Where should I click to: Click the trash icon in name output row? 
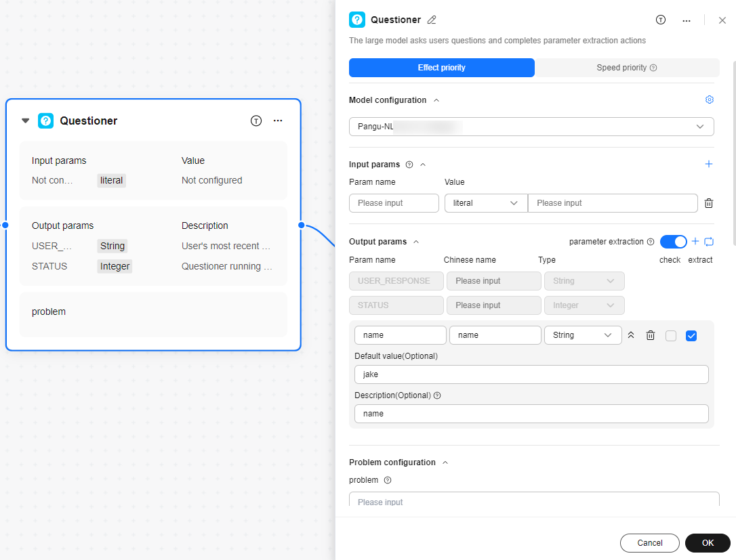(650, 335)
